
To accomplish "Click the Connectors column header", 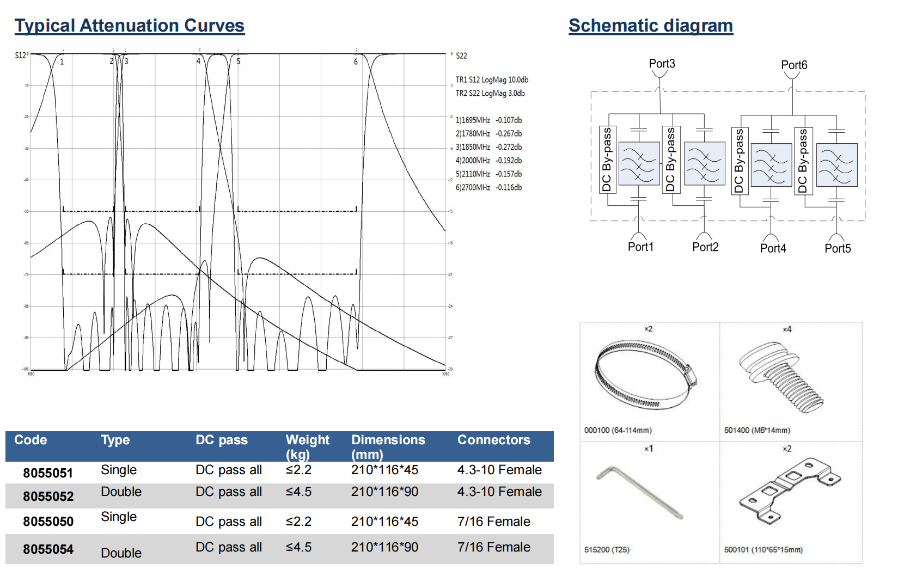I will (x=493, y=440).
